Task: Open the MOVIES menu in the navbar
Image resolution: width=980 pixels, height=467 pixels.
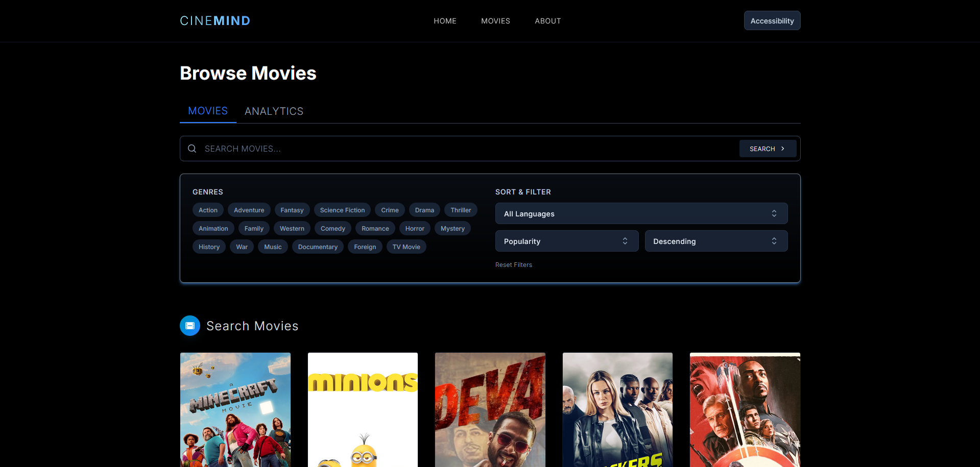Action: click(495, 21)
